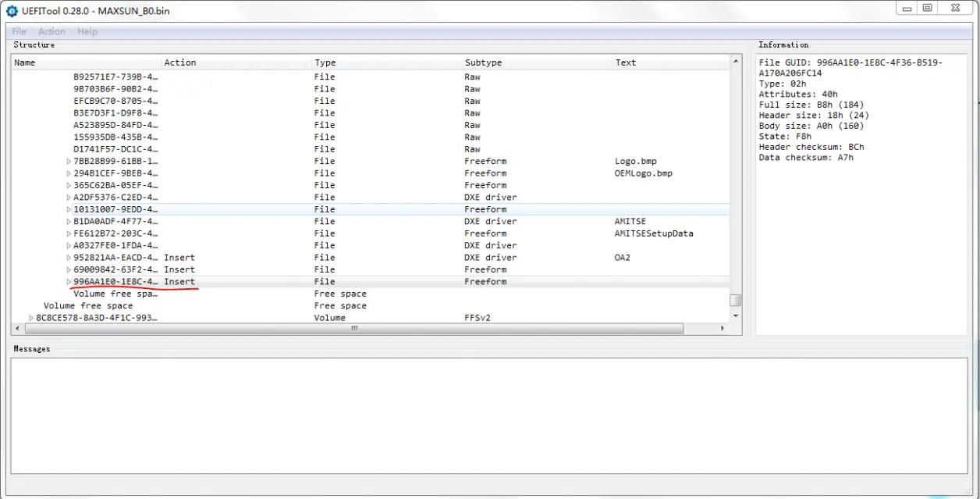This screenshot has height=499, width=980.
Task: Expand the B1DA0ADF-4F77-4... tree node
Action: point(69,222)
